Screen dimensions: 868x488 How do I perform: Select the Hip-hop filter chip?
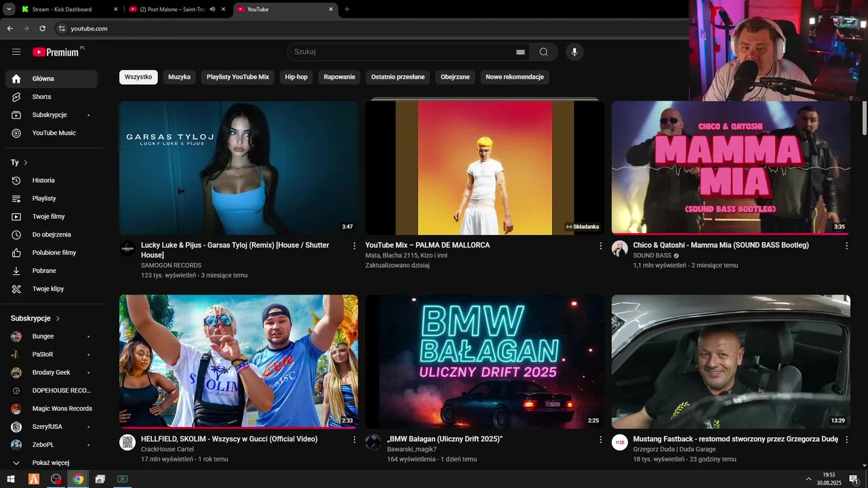coord(296,77)
